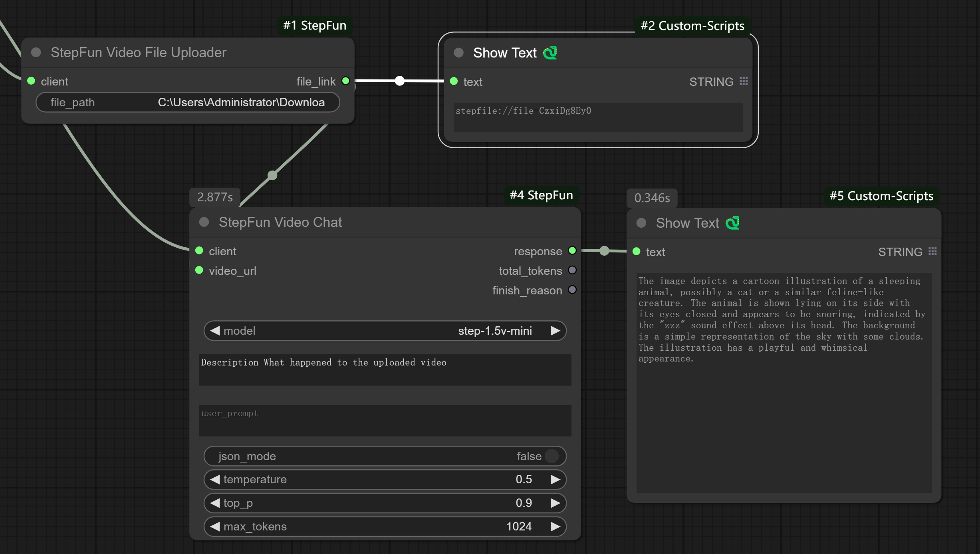Toggle the json_mode switch

pyautogui.click(x=551, y=456)
